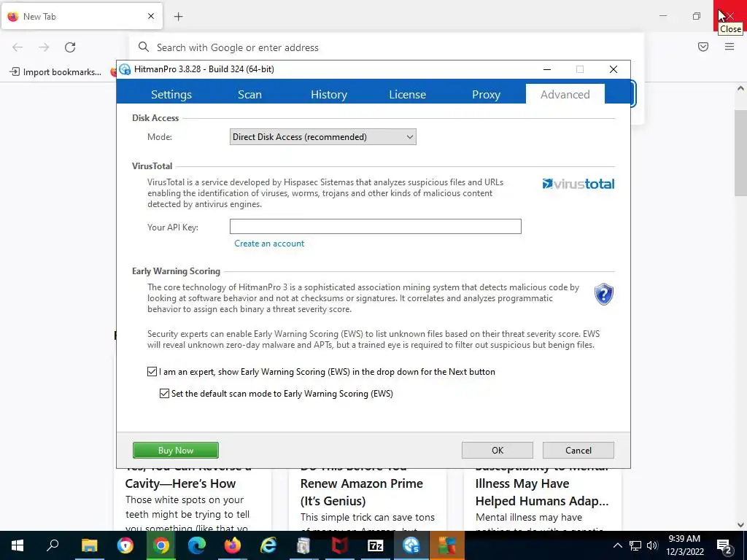747x560 pixels.
Task: Click the Firefox back arrow
Action: (x=18, y=47)
